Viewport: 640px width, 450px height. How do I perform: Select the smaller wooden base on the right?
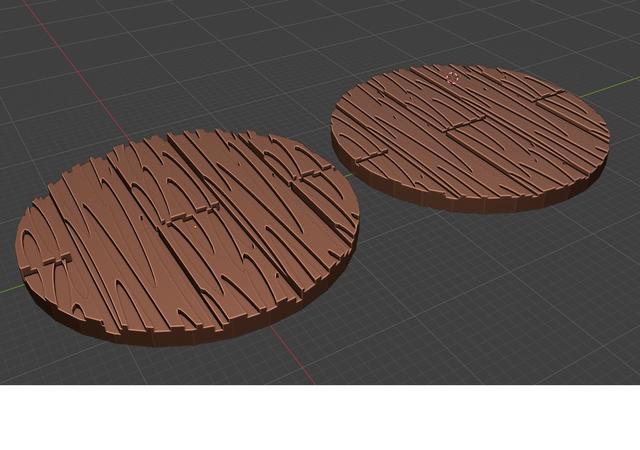pos(470,138)
